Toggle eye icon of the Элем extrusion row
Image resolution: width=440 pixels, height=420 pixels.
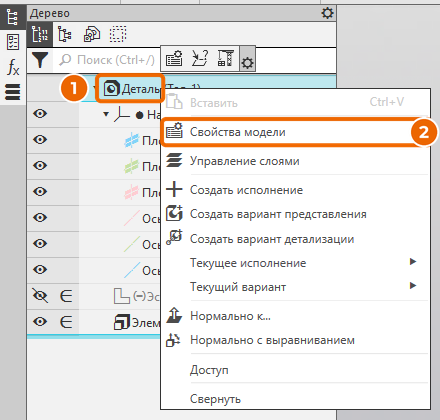point(40,322)
